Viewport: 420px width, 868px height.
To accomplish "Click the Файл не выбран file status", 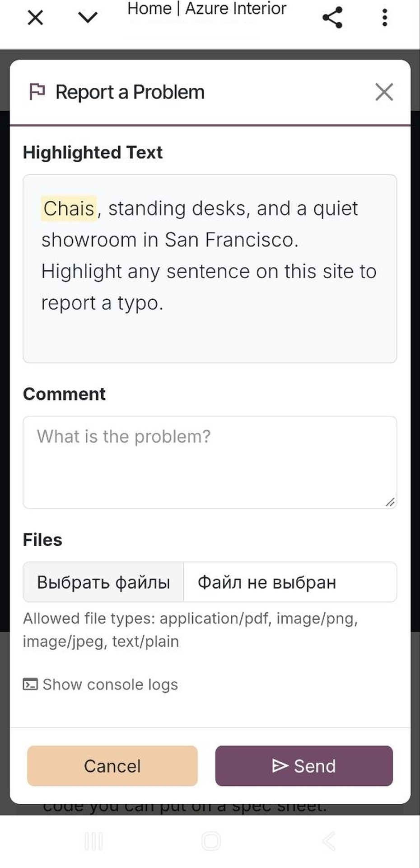I will (x=267, y=582).
